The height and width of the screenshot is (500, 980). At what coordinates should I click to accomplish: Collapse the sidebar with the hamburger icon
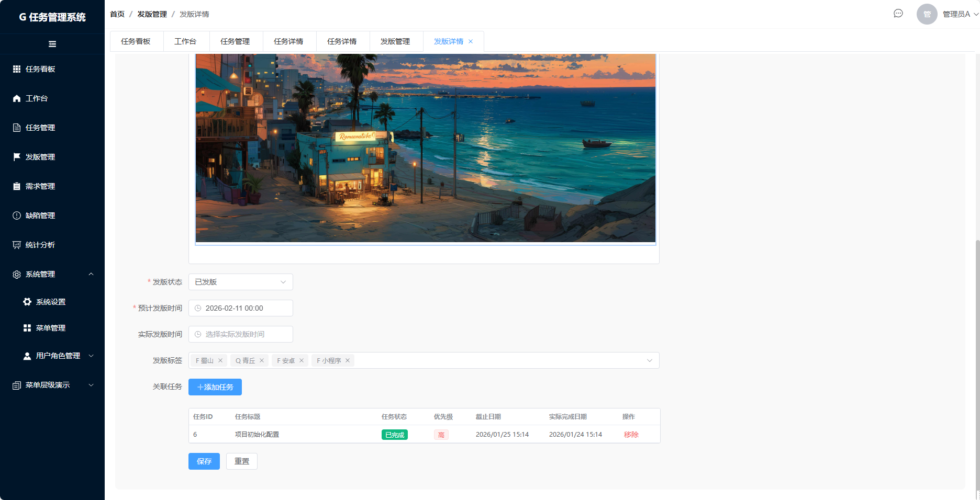[x=52, y=44]
